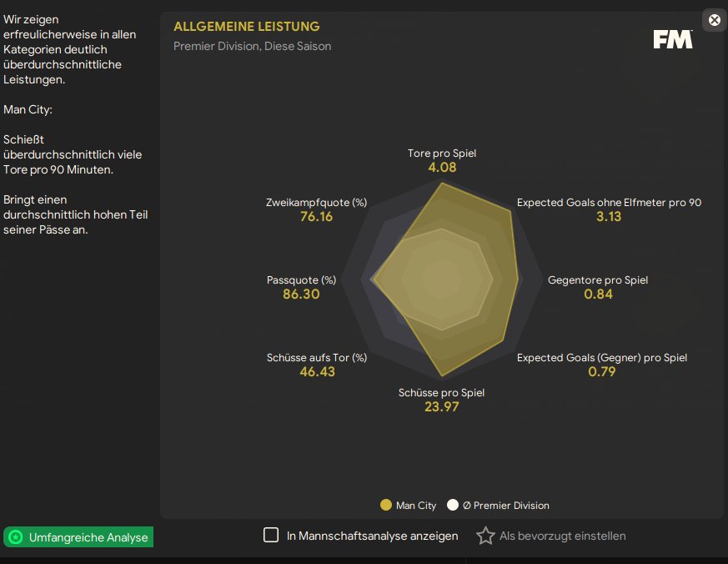Click the Passquote value 86.30
Screen dimensions: 728x564
[301, 294]
